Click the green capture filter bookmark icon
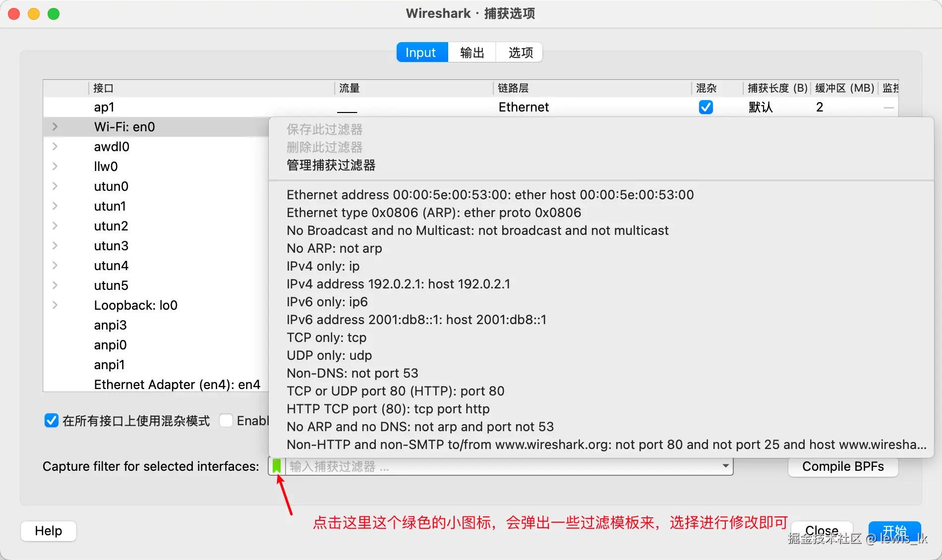 point(277,466)
